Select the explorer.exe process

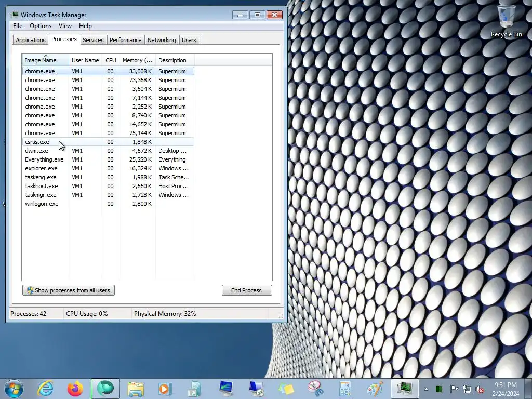(108, 168)
